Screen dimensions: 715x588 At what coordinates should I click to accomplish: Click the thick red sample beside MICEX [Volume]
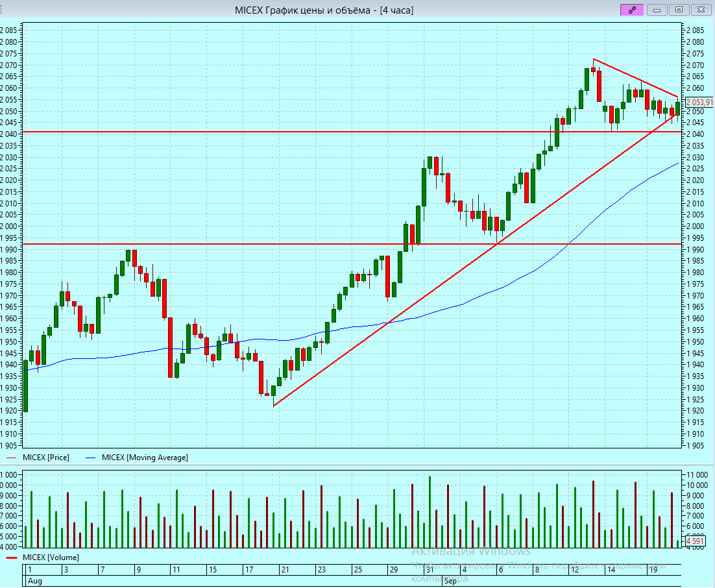(12, 558)
